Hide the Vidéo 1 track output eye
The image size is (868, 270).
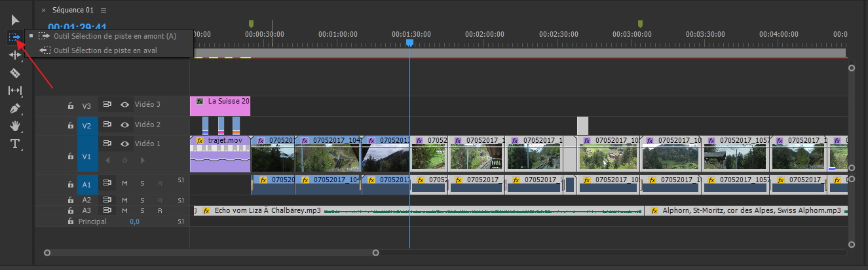pos(124,144)
